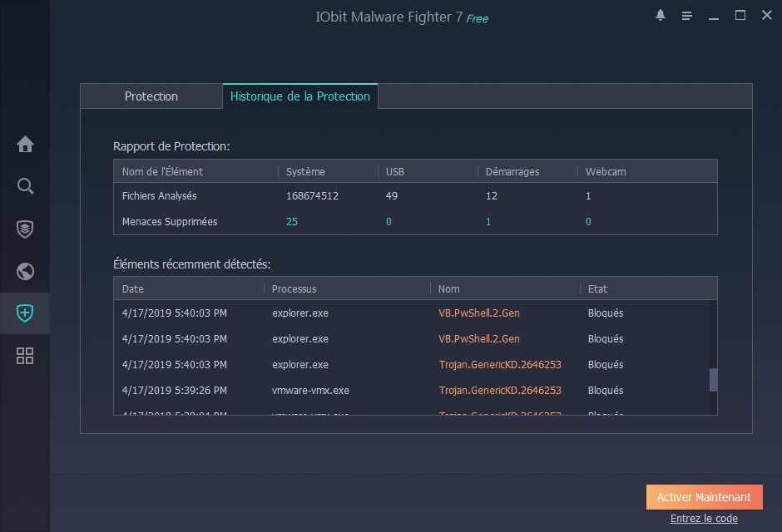Image resolution: width=782 pixels, height=532 pixels.
Task: Open the tools grid sidebar icon
Action: click(25, 356)
